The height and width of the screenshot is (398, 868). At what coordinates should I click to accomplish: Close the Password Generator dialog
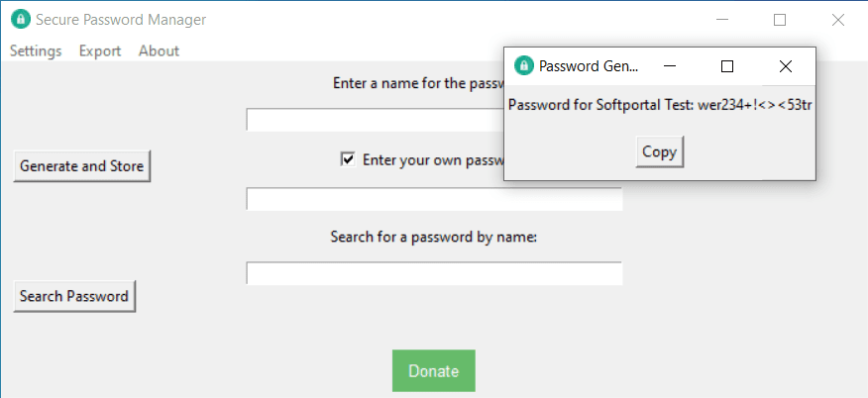coord(786,66)
